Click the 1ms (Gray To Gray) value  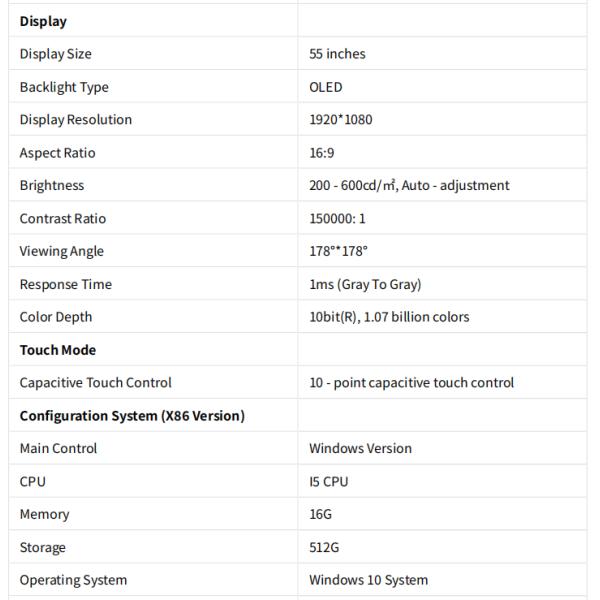365,284
